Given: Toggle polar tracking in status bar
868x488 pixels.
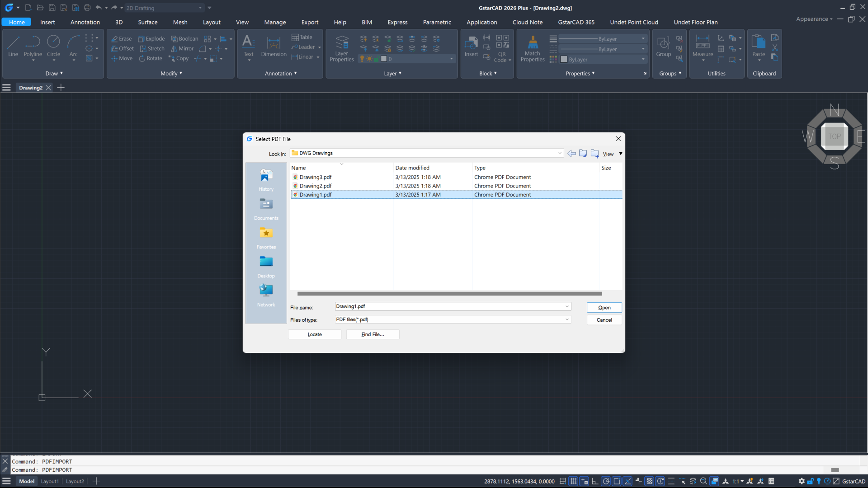Looking at the screenshot, I should [x=606, y=481].
